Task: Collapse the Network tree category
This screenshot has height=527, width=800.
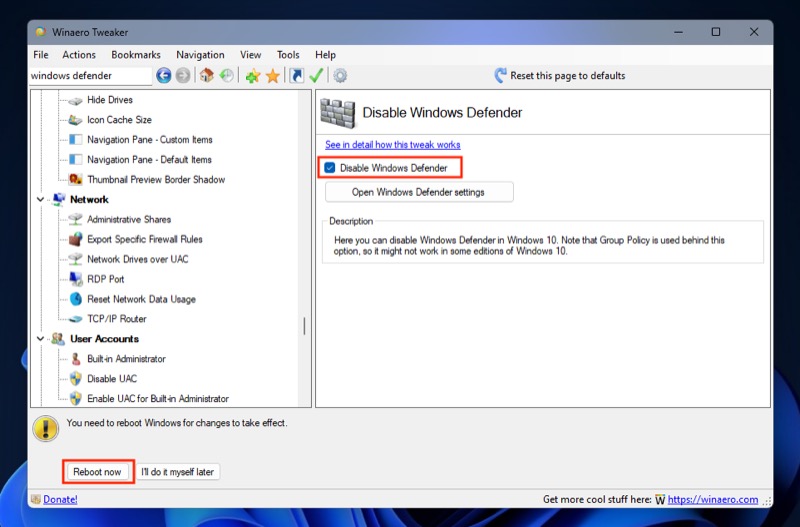Action: click(x=40, y=199)
